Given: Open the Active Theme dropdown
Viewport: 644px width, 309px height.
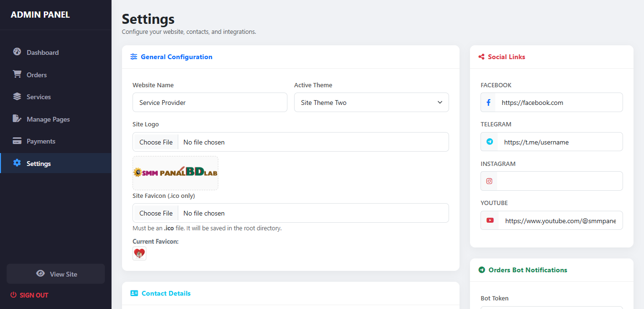Looking at the screenshot, I should click(x=371, y=103).
